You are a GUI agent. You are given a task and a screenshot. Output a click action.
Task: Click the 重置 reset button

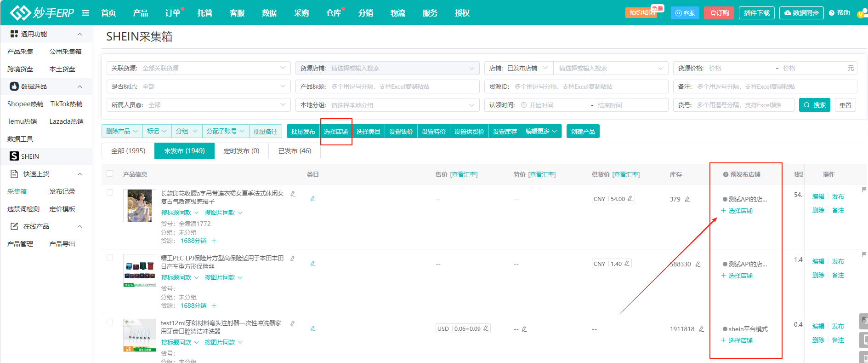(x=845, y=105)
